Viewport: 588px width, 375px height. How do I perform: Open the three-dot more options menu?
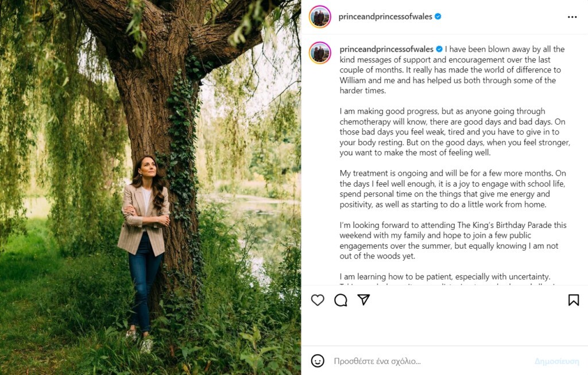click(572, 17)
